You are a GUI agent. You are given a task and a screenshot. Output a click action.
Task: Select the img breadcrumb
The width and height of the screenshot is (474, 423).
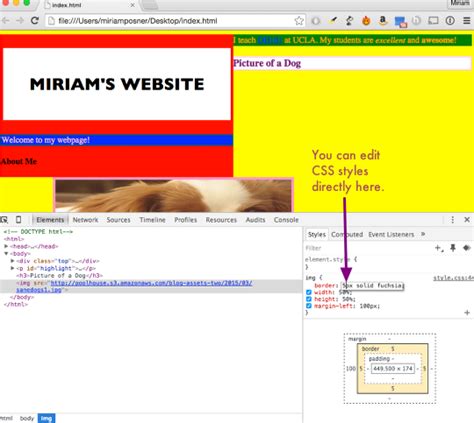point(46,418)
